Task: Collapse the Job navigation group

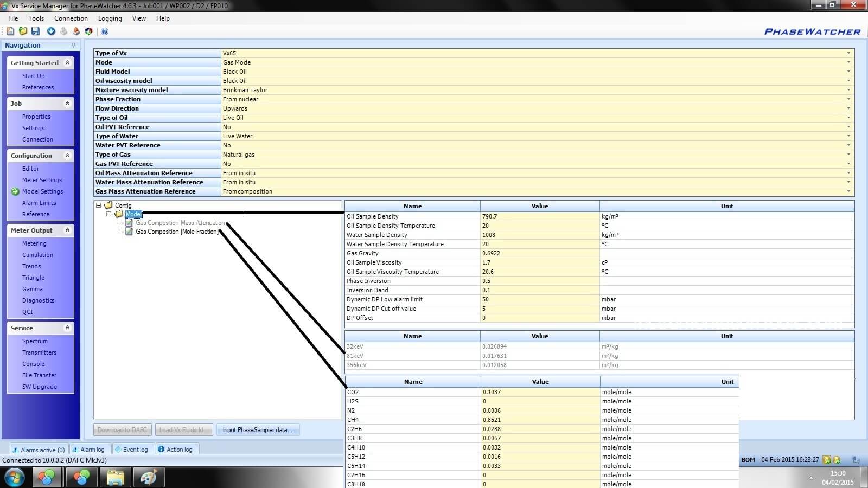Action: click(67, 104)
